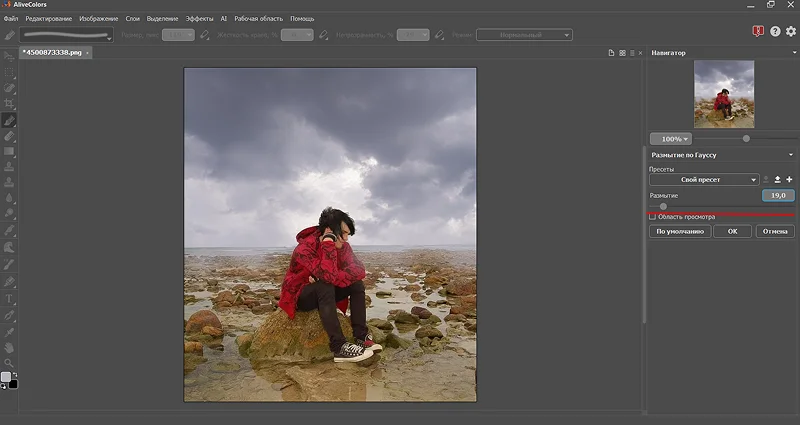Swap foreground and background colors arrow
Image resolution: width=800 pixels, height=425 pixels.
pyautogui.click(x=14, y=375)
